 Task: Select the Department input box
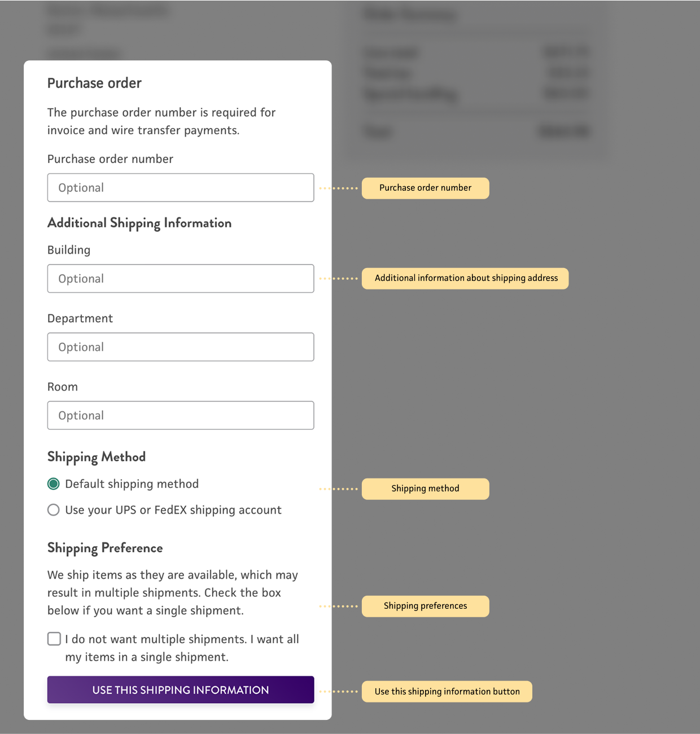181,347
